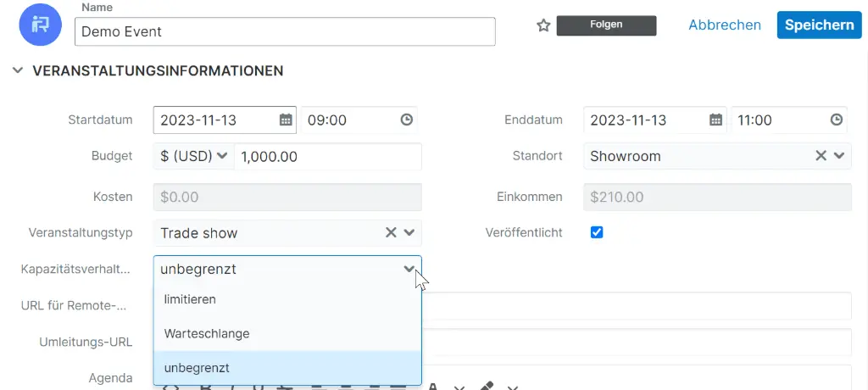Open the Enddatum calendar picker icon

(715, 120)
